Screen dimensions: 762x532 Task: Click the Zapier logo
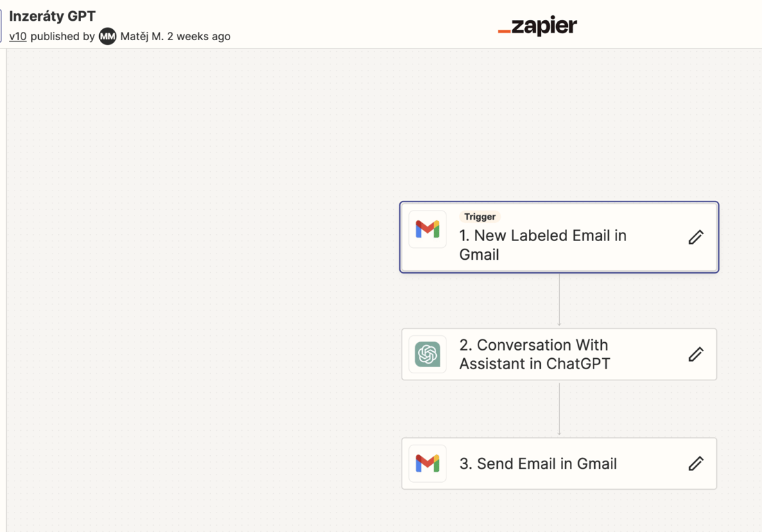[x=537, y=26]
